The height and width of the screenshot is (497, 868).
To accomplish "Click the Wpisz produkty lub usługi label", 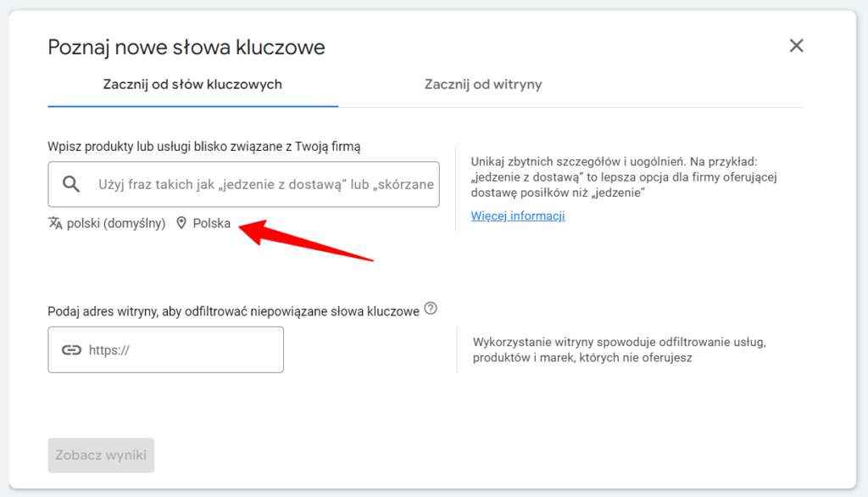I will 204,147.
